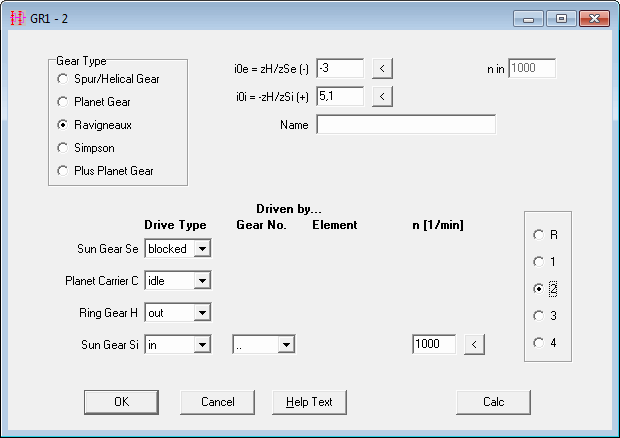
Task: Click the Calc button
Action: 493,402
